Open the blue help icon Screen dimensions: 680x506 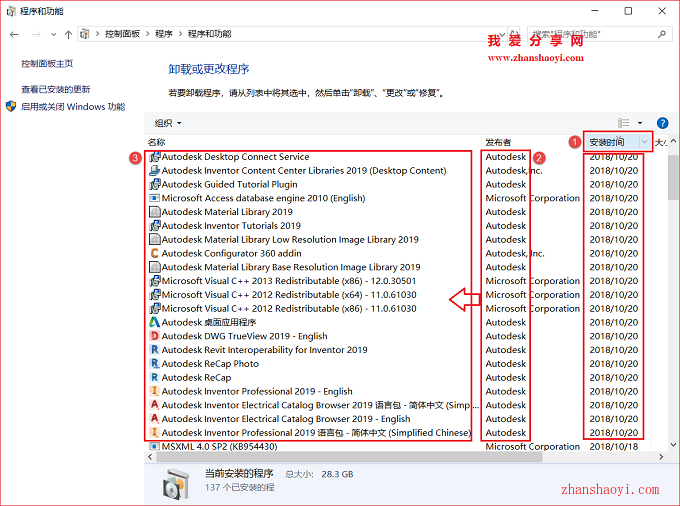pos(662,123)
